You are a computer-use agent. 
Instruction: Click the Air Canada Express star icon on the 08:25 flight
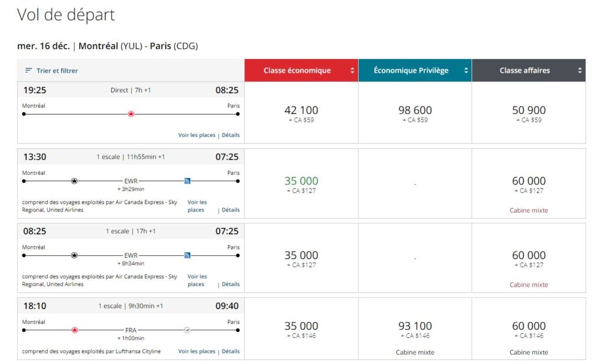click(x=74, y=256)
